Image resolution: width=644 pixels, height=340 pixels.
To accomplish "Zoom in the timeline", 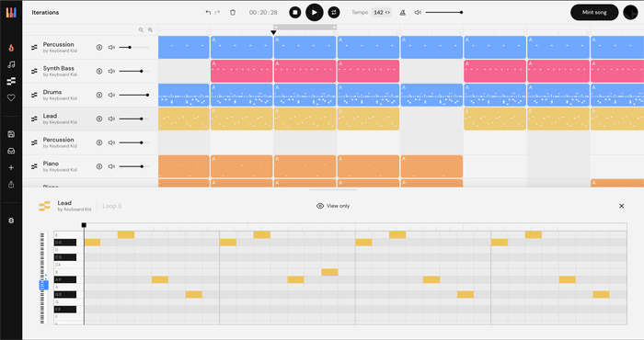I will click(150, 29).
